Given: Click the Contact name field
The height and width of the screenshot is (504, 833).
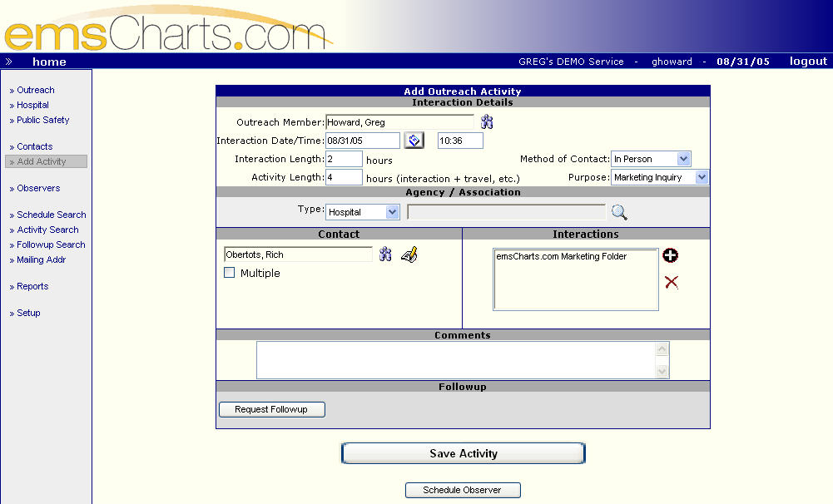Looking at the screenshot, I should pyautogui.click(x=299, y=254).
